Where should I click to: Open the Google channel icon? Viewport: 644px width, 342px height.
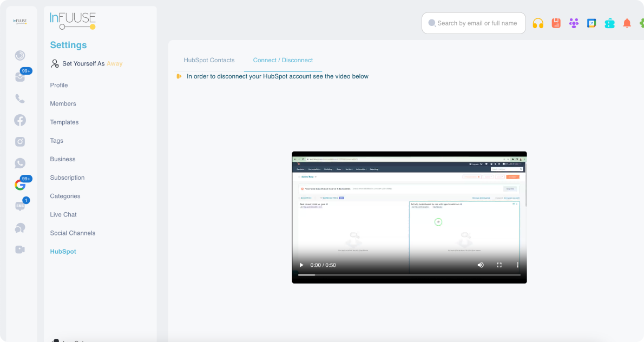pos(19,185)
